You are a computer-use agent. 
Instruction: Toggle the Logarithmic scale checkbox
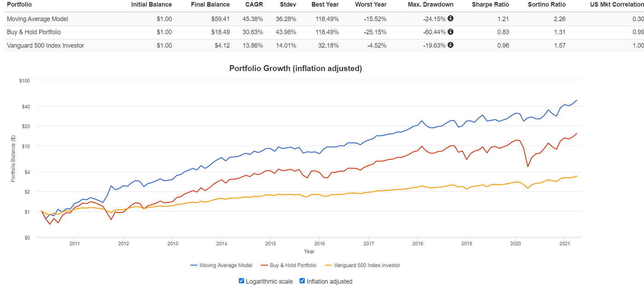242,281
